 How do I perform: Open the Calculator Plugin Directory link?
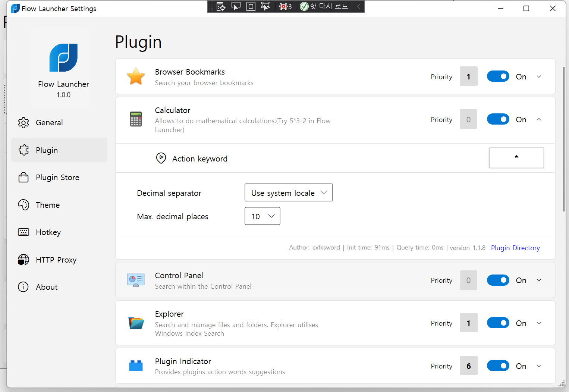tap(515, 248)
